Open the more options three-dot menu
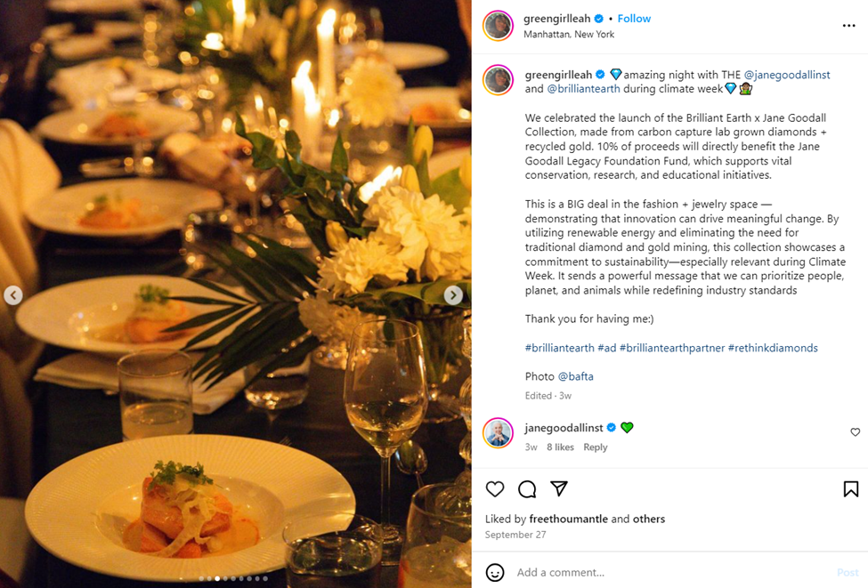868x588 pixels. point(848,26)
